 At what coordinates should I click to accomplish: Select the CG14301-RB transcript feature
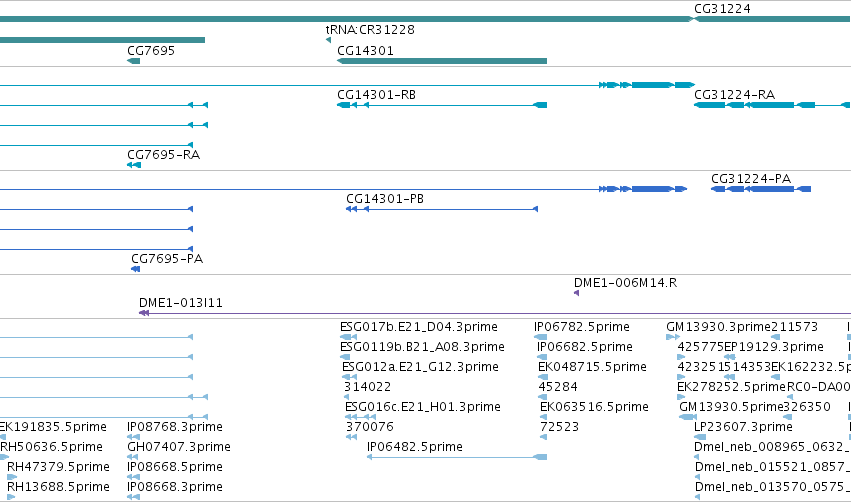tap(442, 105)
